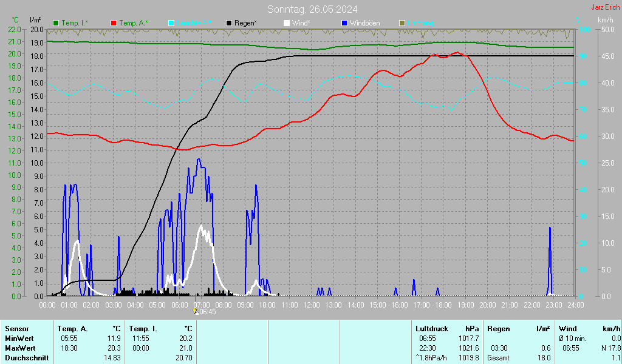Screen dimensions: 622x364
Task: Click the black Regen legend swatch
Action: (x=229, y=24)
